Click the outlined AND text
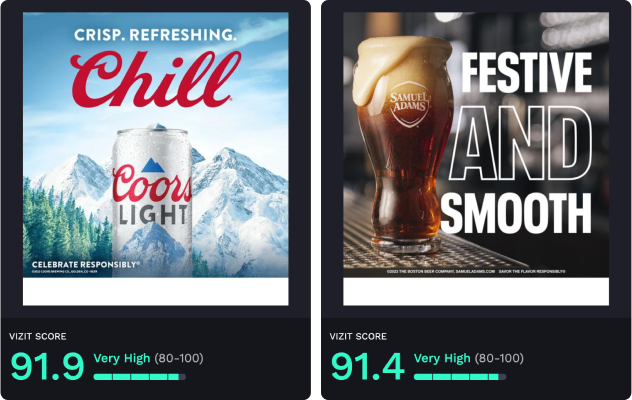The height and width of the screenshot is (400, 632). (x=521, y=143)
